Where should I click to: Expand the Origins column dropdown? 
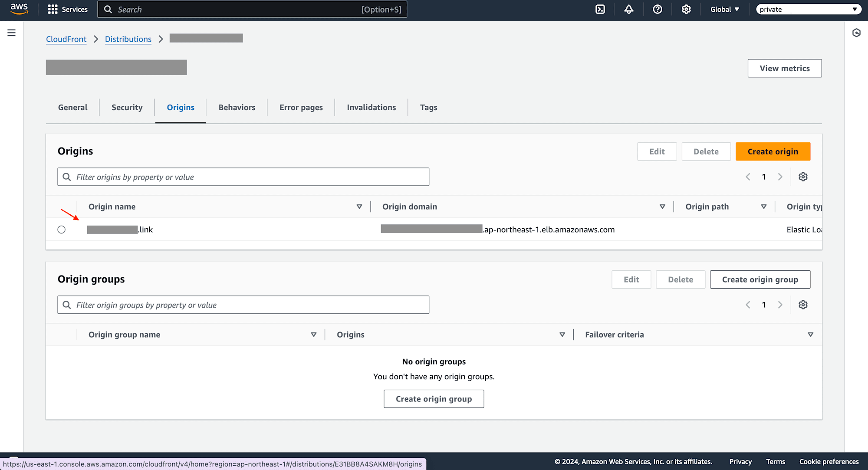[x=562, y=335]
